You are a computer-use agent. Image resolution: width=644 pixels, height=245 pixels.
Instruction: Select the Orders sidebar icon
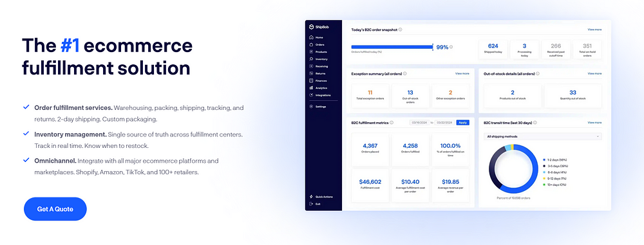point(311,44)
